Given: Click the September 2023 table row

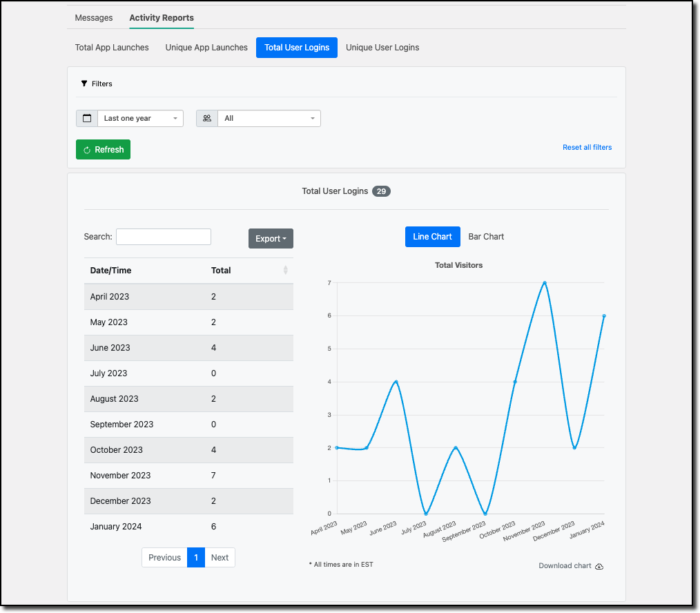Looking at the screenshot, I should [x=189, y=424].
